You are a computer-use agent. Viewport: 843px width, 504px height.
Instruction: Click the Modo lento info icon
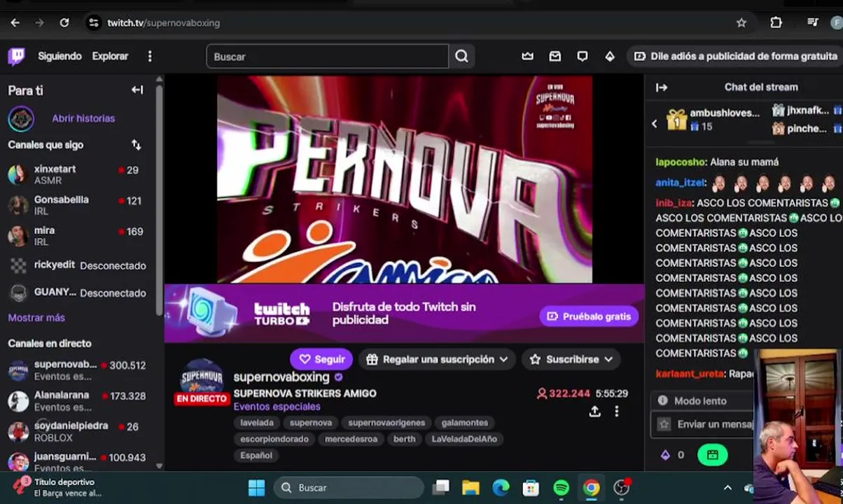point(662,401)
